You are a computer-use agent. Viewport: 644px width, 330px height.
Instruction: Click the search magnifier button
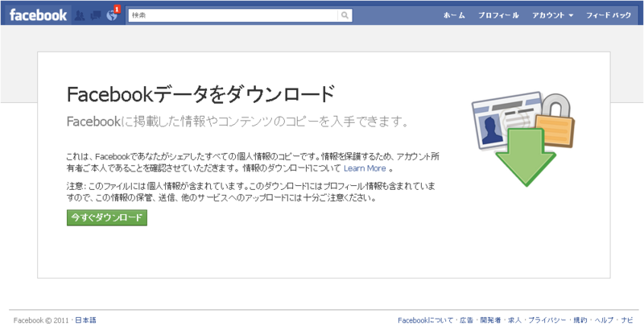(x=345, y=15)
